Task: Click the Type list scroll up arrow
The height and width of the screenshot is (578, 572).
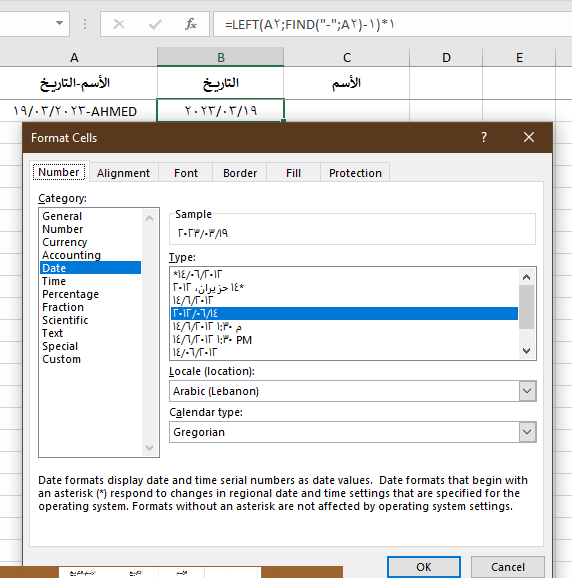Action: click(x=526, y=277)
